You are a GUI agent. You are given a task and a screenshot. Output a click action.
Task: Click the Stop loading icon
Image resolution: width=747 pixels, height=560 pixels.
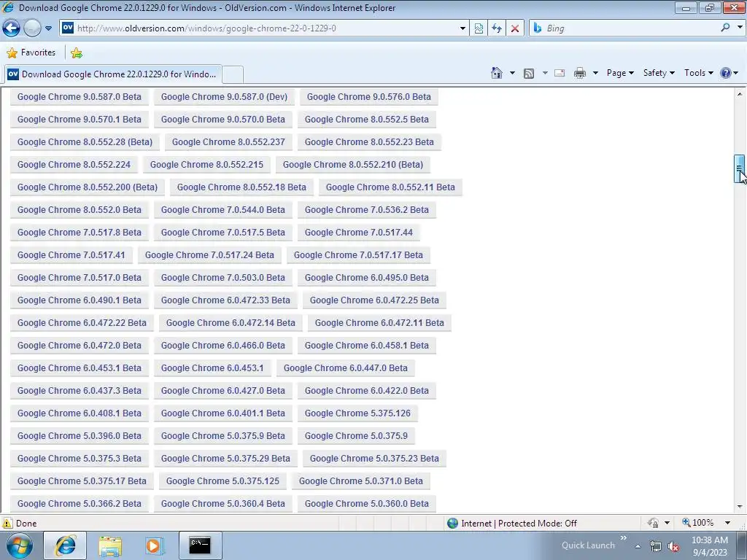(514, 28)
